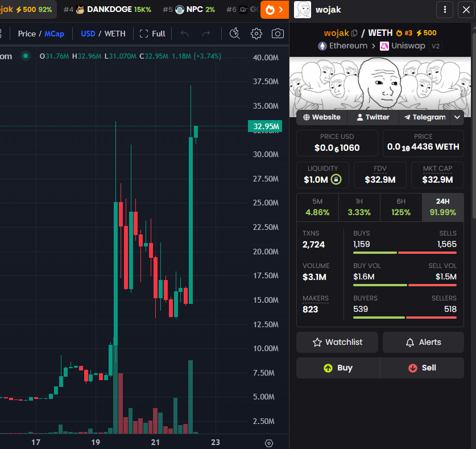Open the trending fire arrow button

275,10
